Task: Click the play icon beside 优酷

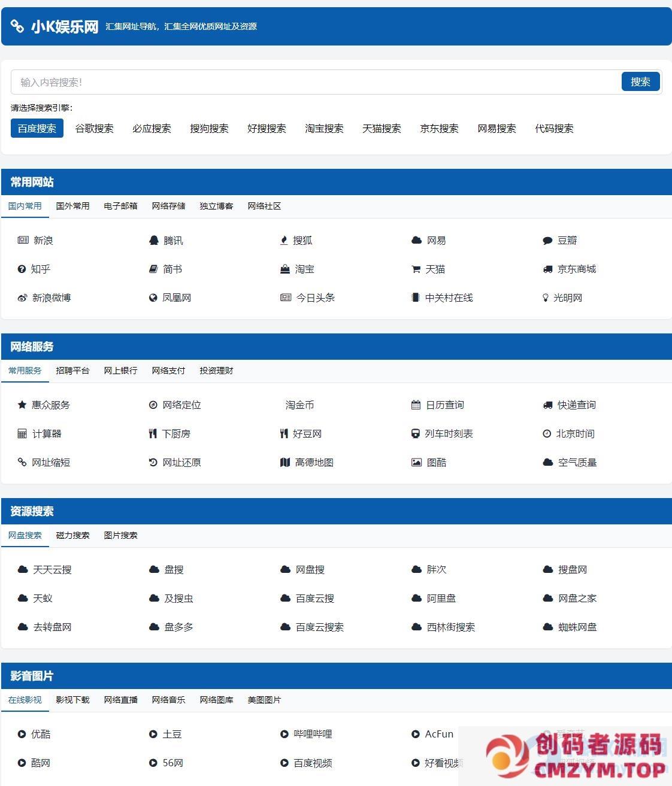Action: point(22,735)
